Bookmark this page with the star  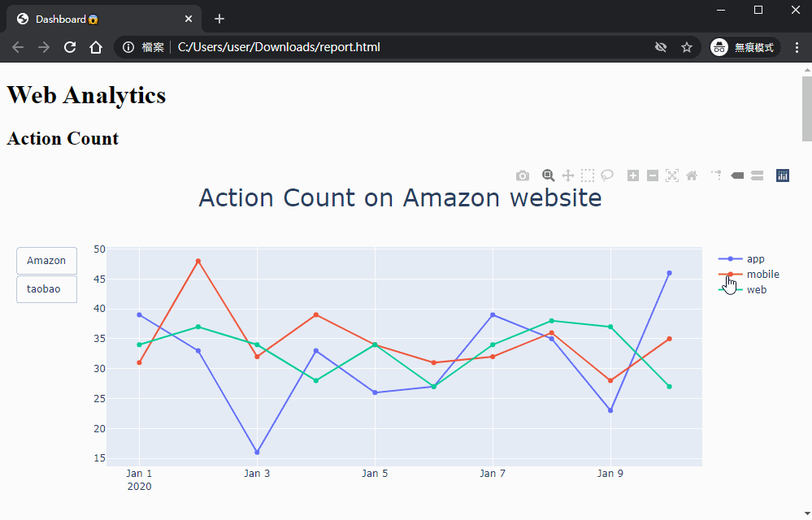tap(687, 48)
